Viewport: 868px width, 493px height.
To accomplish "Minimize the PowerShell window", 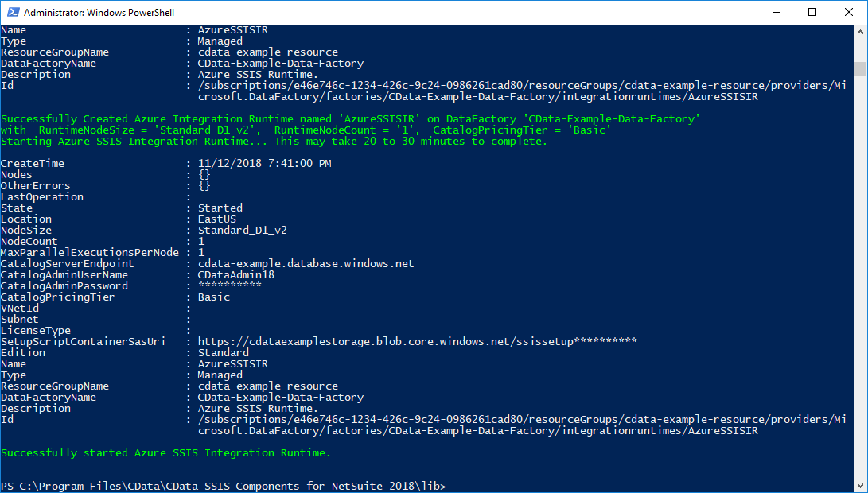I will click(x=776, y=12).
